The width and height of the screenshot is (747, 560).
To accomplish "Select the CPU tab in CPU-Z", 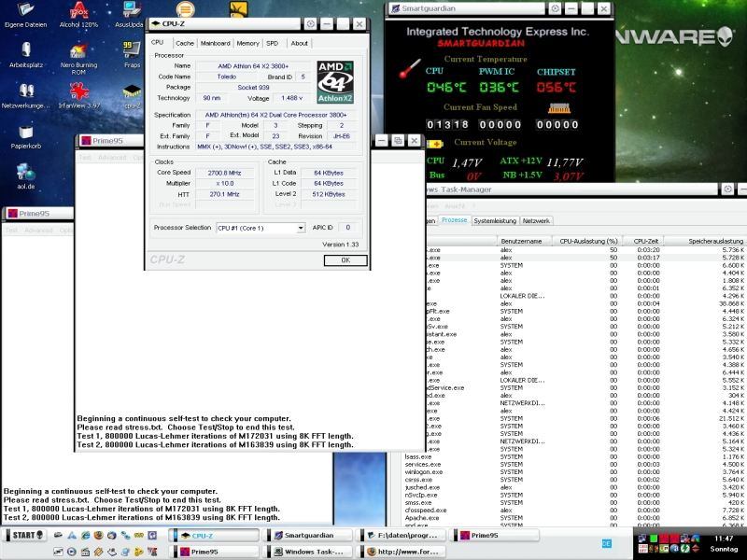I will [x=157, y=42].
